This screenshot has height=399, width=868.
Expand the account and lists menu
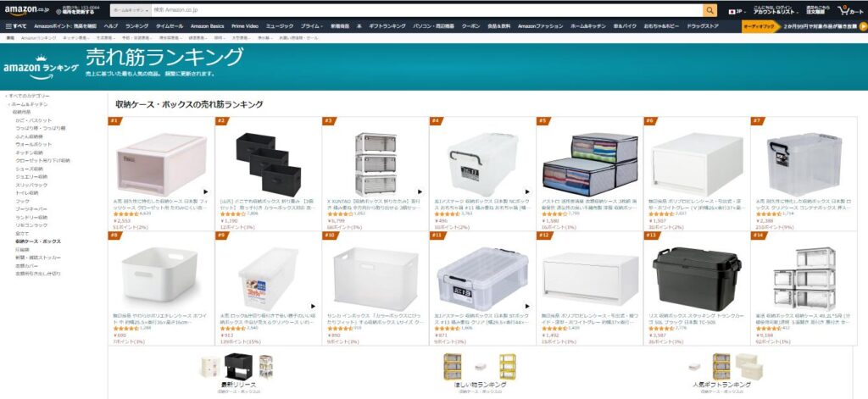[775, 10]
